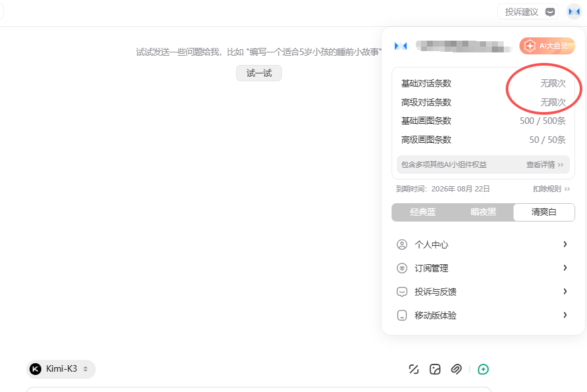
Task: Switch theme to 暗夜黑
Action: coord(483,212)
